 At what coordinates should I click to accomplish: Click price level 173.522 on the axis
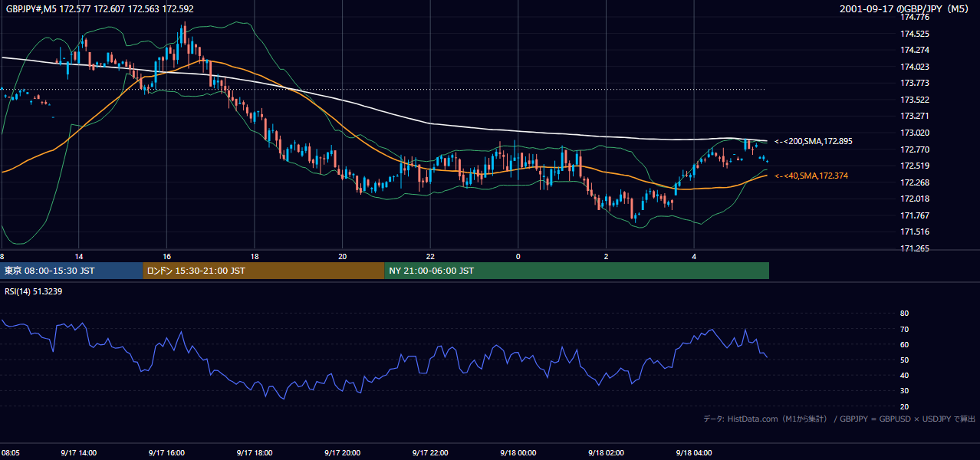(915, 100)
